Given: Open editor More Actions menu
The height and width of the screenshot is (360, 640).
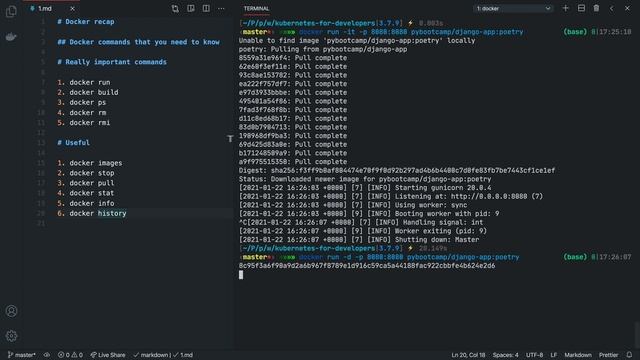Looking at the screenshot, I should pos(221,9).
